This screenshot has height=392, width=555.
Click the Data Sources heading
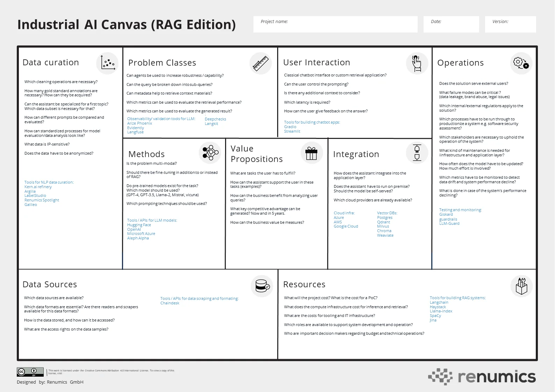tap(50, 284)
